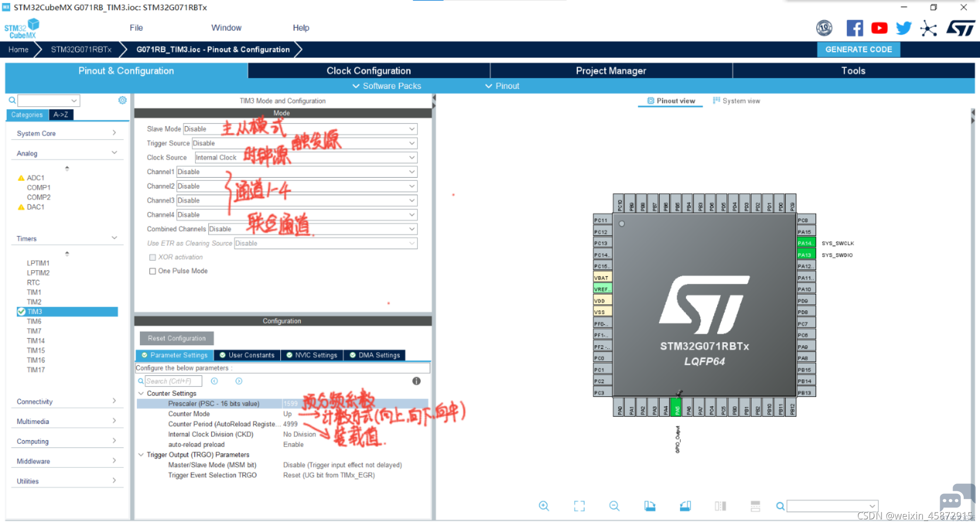Open the Clock Source dropdown
This screenshot has height=526, width=980.
[306, 158]
